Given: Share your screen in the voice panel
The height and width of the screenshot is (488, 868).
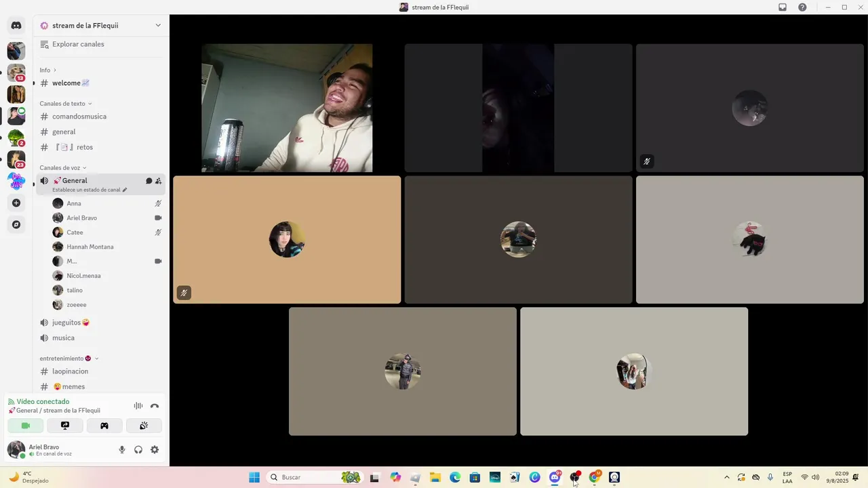Looking at the screenshot, I should point(65,426).
